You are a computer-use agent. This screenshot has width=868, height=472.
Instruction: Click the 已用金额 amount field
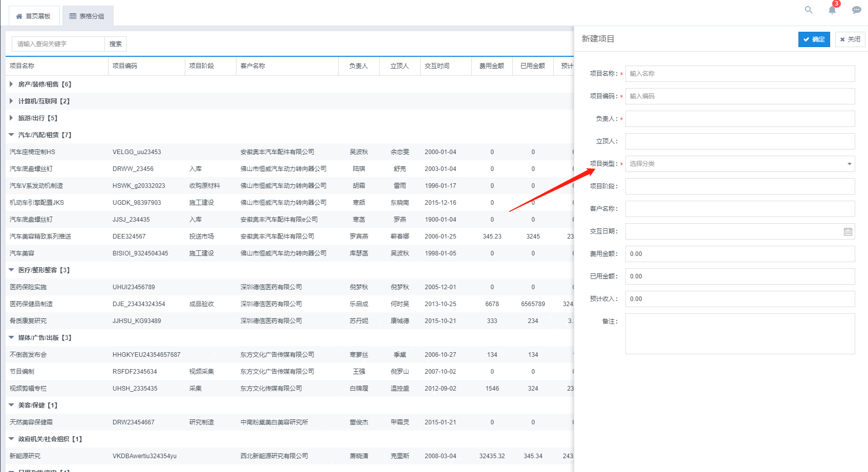point(740,276)
